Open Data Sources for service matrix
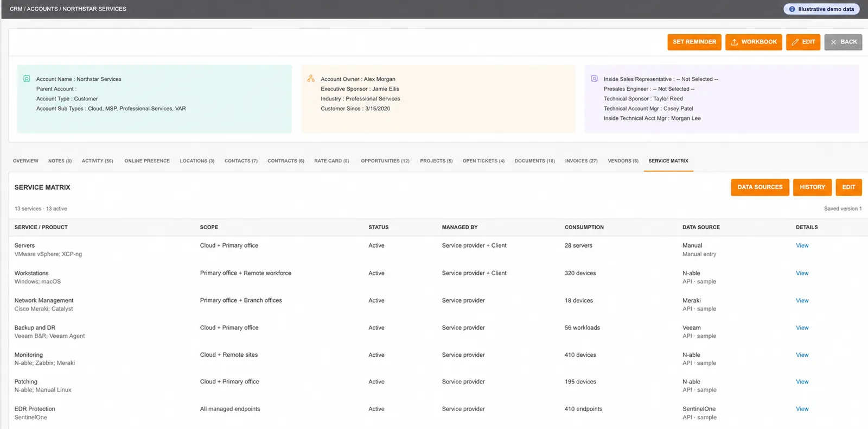868x429 pixels. click(759, 187)
